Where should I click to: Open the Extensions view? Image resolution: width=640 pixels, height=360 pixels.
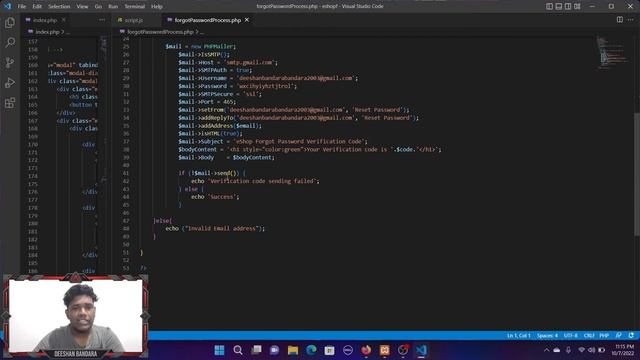point(10,102)
